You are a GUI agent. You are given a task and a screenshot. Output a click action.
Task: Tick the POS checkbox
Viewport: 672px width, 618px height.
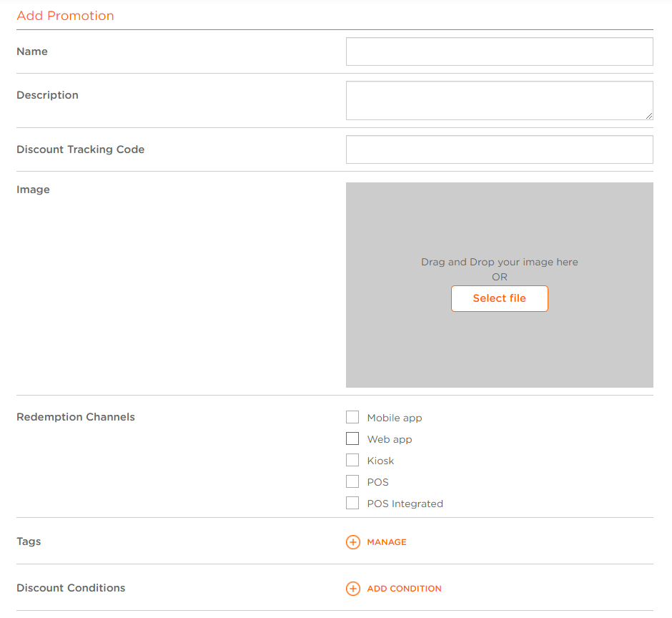tap(352, 481)
